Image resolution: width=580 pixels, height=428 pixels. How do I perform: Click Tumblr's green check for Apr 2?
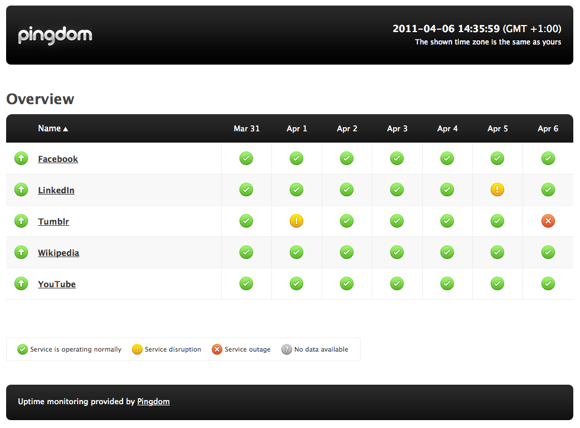click(347, 221)
